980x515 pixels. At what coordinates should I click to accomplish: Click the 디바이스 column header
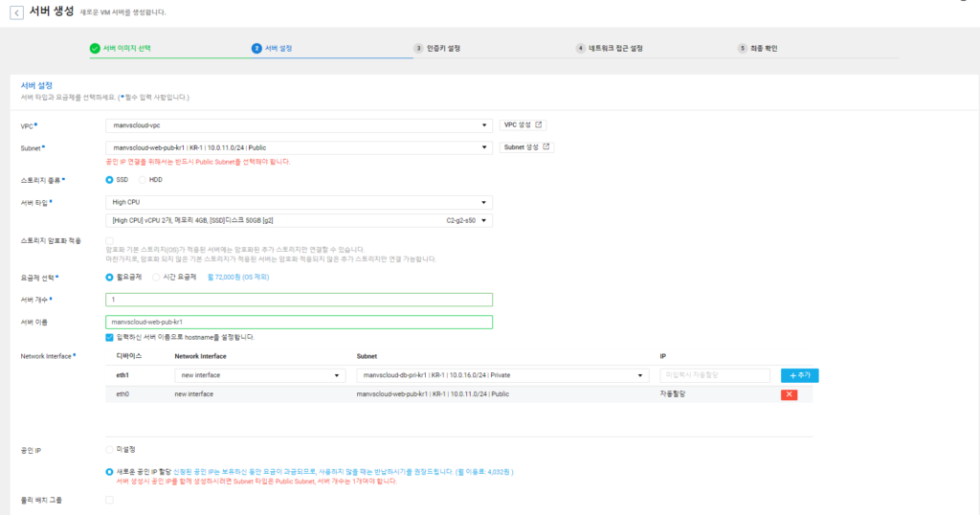click(129, 356)
